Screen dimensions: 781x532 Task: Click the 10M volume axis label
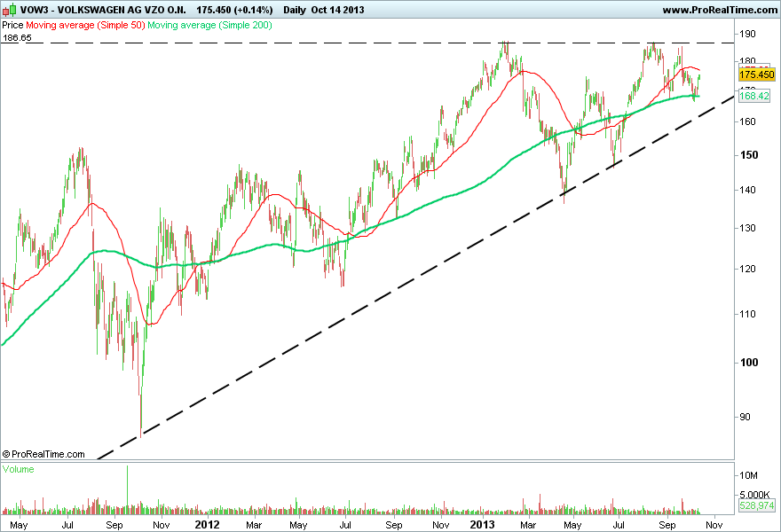click(748, 475)
